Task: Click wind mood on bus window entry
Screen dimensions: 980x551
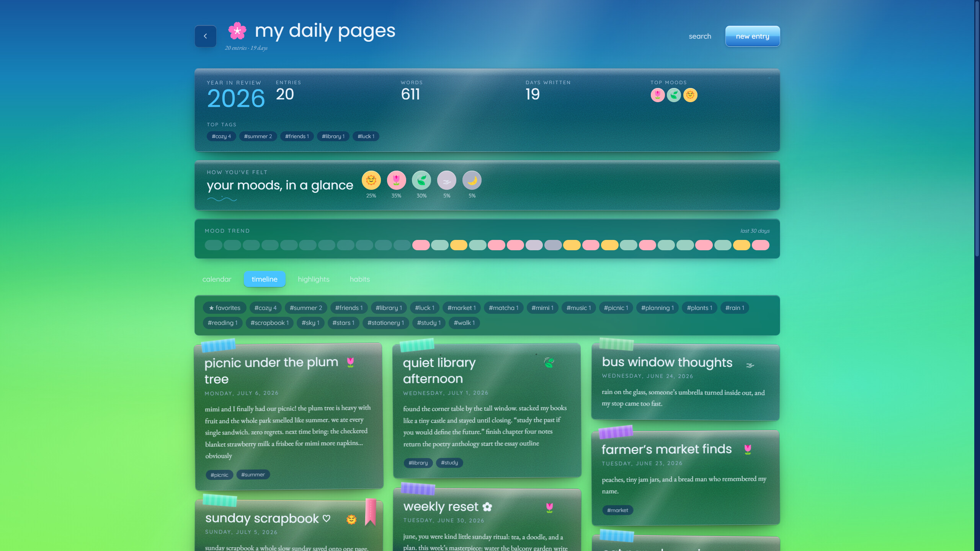Action: [750, 365]
